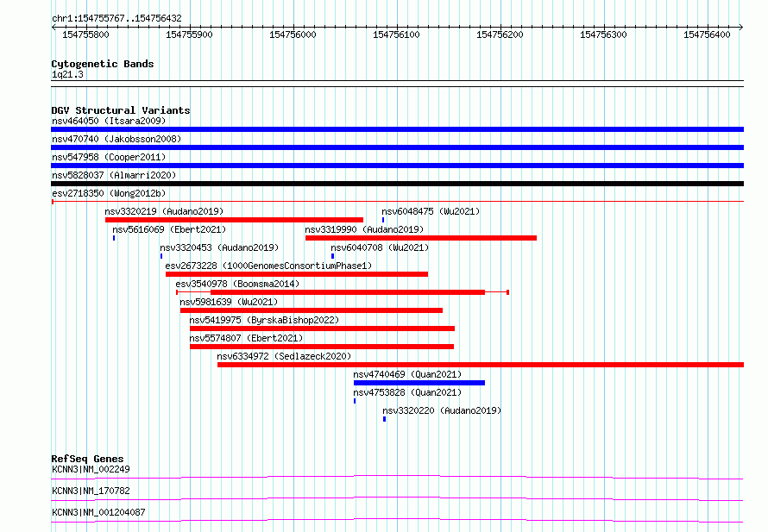Viewport: 768px width, 532px height.
Task: Click the chr1:154755767..154756432 coordinates text
Action: coord(116,18)
